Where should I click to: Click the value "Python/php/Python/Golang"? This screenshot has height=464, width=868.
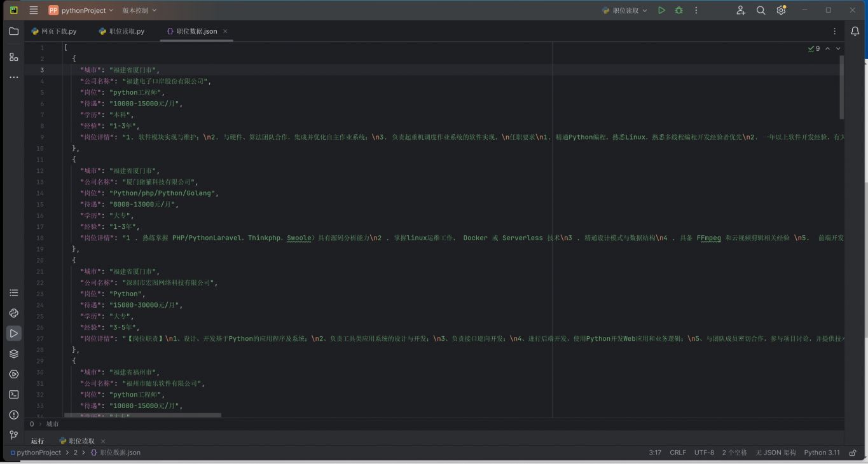pos(163,193)
